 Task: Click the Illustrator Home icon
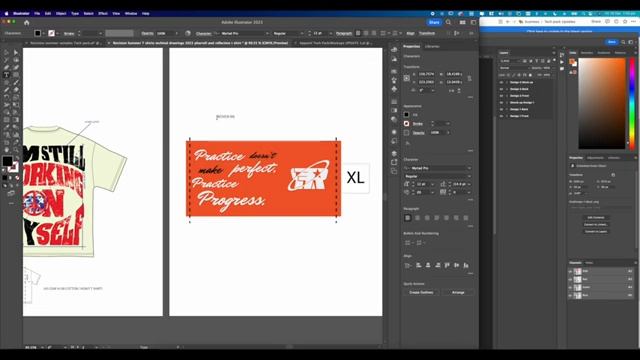(27, 22)
